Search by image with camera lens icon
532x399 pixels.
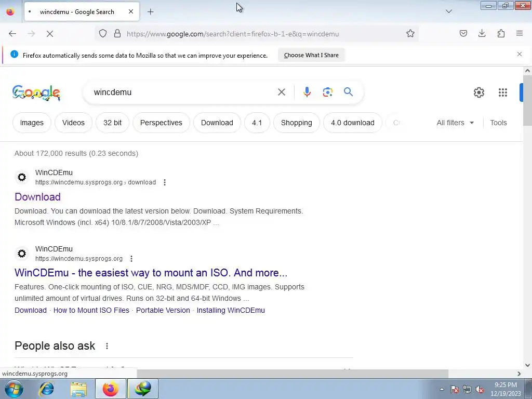(328, 92)
